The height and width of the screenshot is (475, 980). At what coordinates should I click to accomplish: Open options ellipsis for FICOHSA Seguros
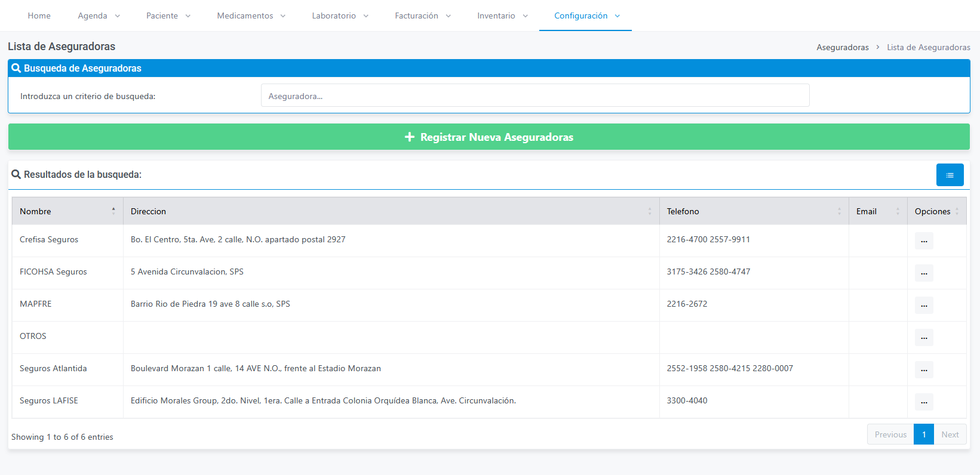pos(924,273)
